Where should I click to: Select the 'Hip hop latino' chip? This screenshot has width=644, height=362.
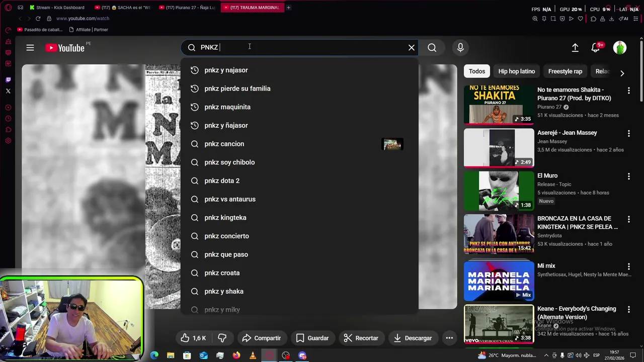point(517,71)
